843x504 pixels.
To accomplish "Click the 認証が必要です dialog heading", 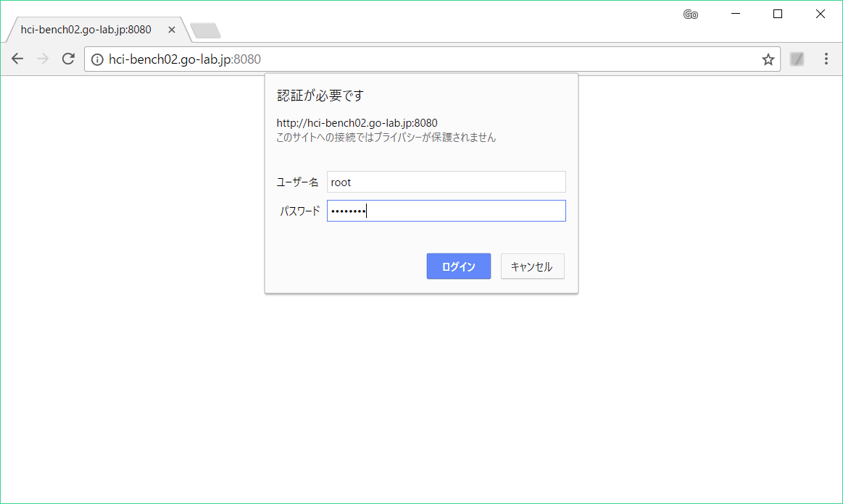I will 320,96.
